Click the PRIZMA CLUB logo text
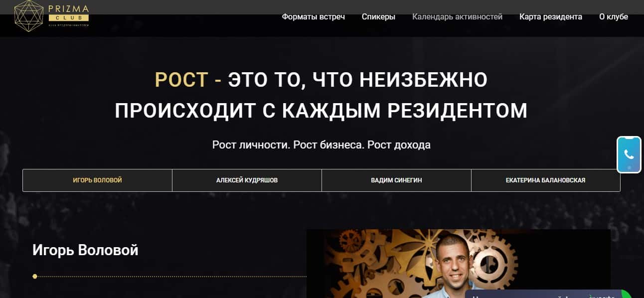 tap(69, 12)
